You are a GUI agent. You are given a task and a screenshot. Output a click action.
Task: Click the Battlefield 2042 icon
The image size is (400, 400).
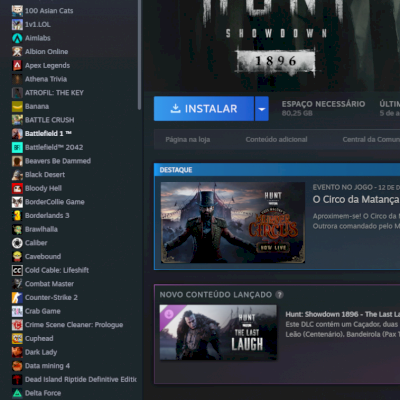coord(17,147)
